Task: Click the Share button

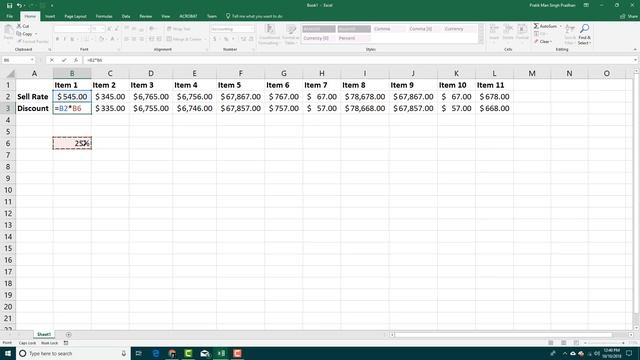Action: (629, 16)
